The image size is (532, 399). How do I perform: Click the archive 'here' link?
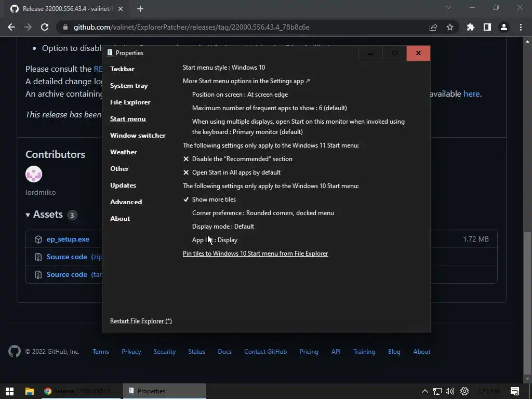point(472,94)
